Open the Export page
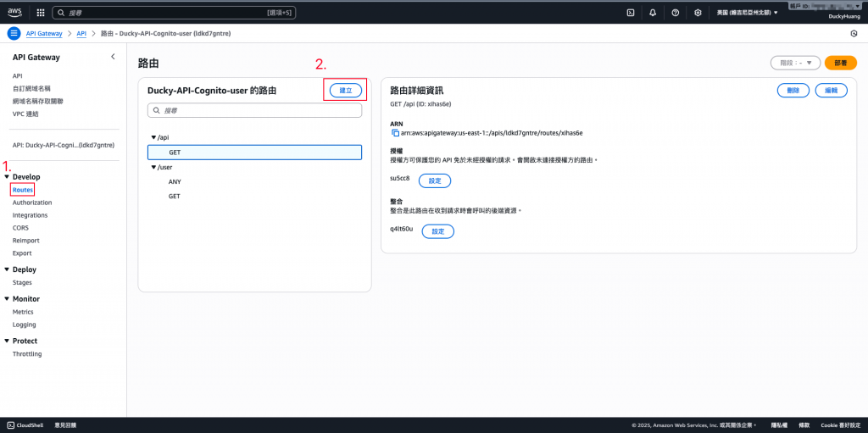Image resolution: width=868 pixels, height=433 pixels. (22, 253)
